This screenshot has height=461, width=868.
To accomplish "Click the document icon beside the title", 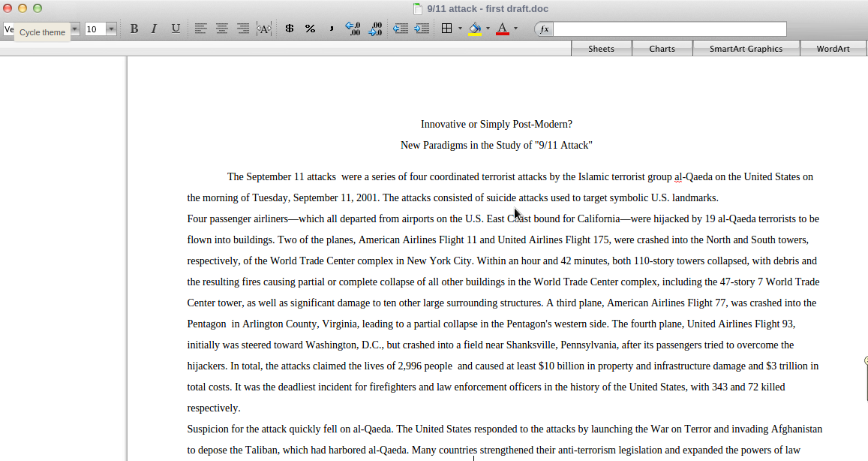I will pyautogui.click(x=418, y=8).
